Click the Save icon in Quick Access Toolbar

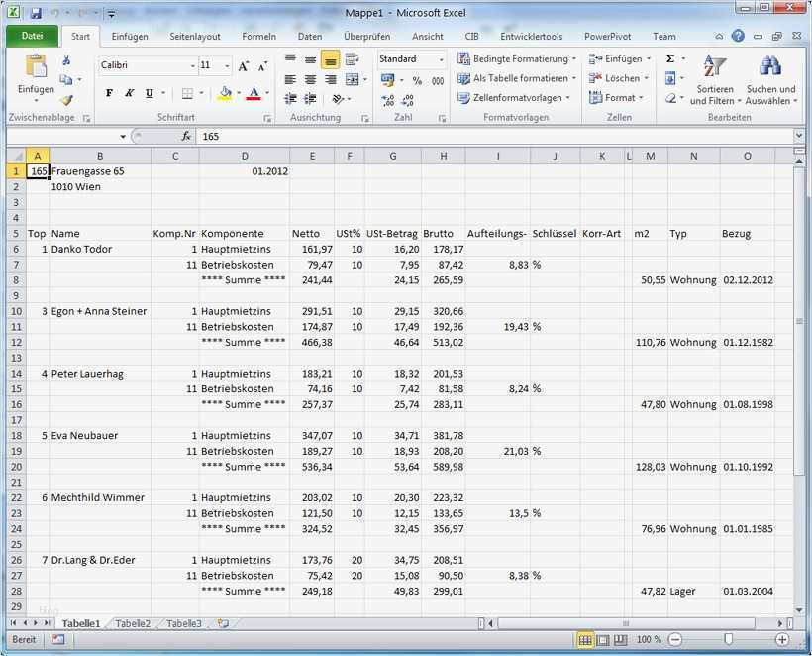point(36,12)
